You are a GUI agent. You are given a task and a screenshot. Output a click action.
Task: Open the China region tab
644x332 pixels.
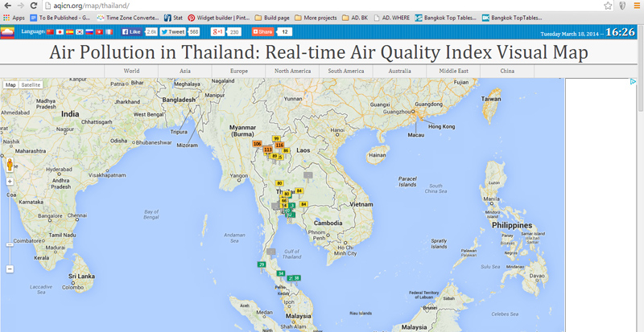pyautogui.click(x=507, y=71)
